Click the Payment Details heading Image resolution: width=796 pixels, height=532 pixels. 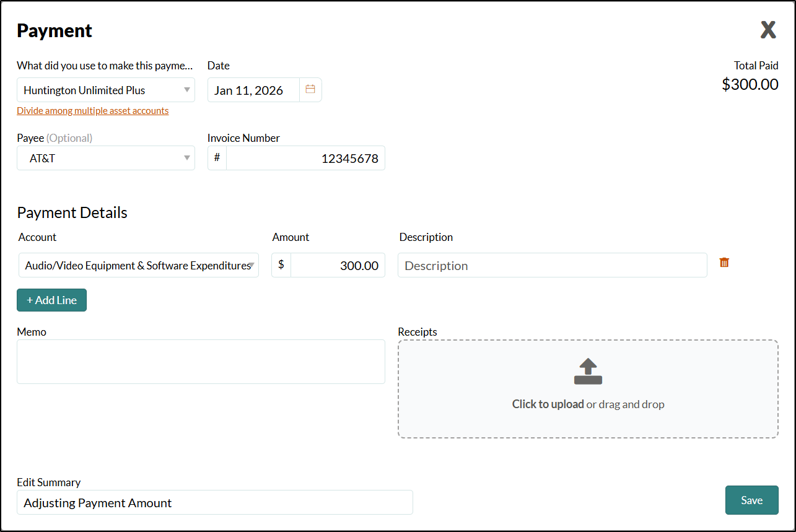click(x=72, y=212)
